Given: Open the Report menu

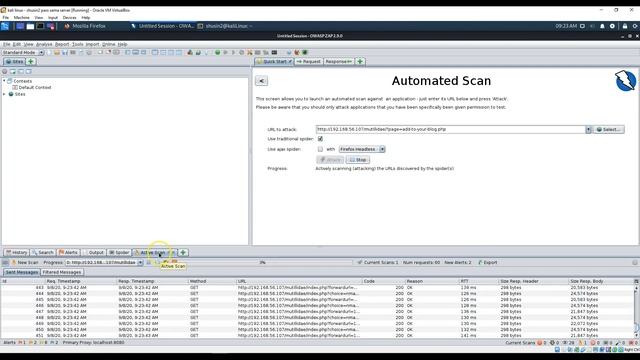Looking at the screenshot, I should click(62, 44).
